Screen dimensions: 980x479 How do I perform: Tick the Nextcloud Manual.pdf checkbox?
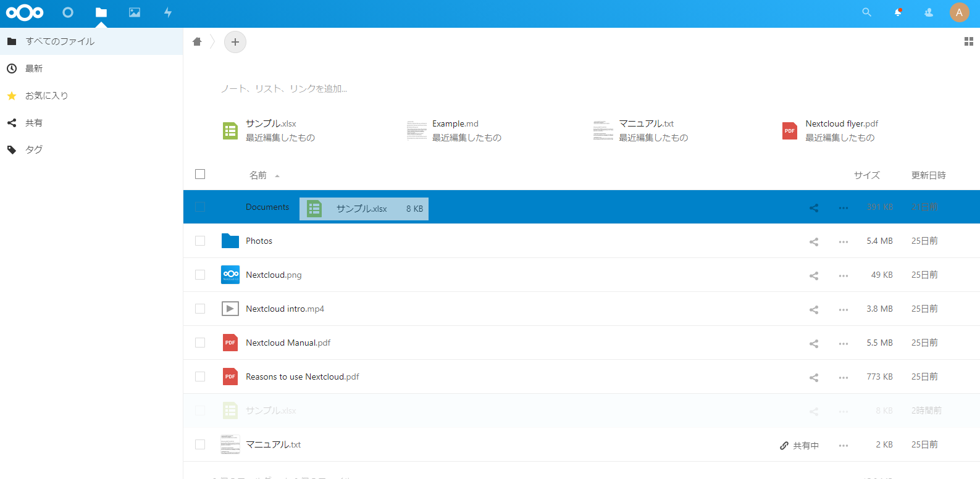200,343
